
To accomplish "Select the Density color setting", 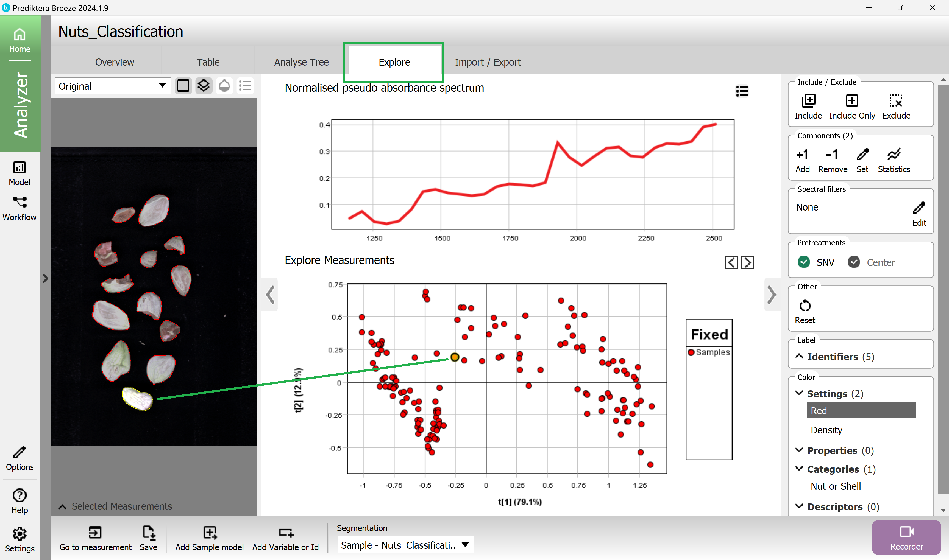I will (x=826, y=430).
